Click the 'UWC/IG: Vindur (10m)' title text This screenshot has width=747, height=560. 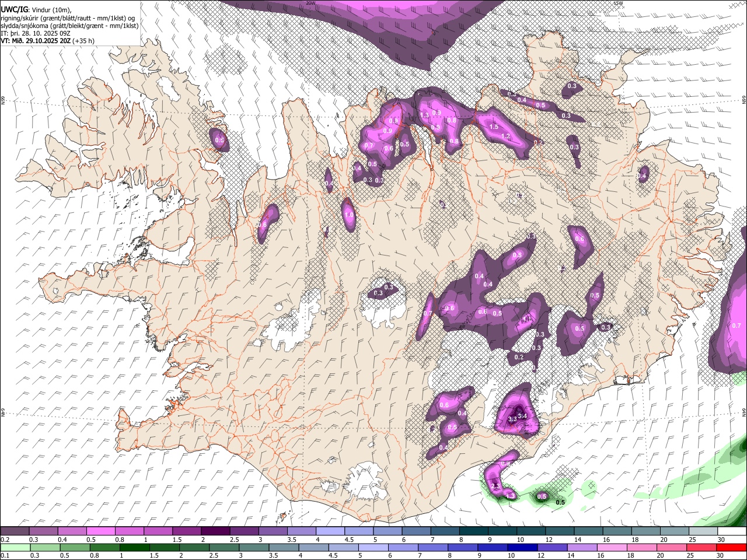pyautogui.click(x=36, y=10)
